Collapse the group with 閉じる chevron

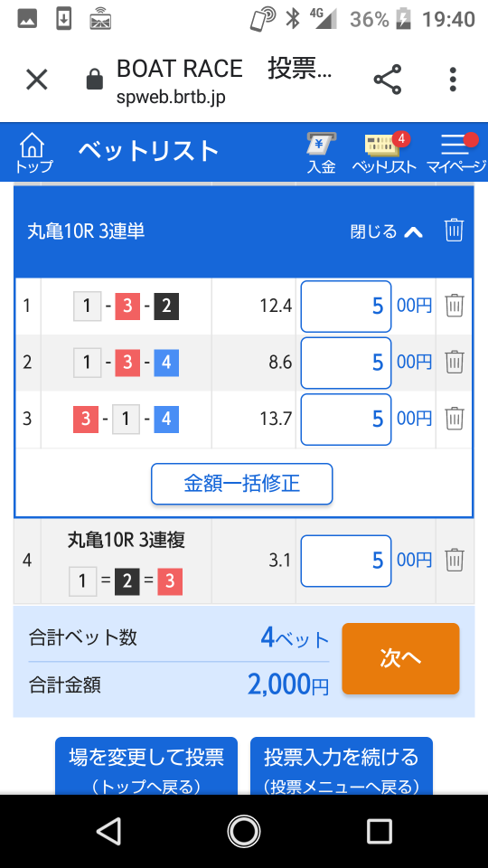pyautogui.click(x=387, y=231)
